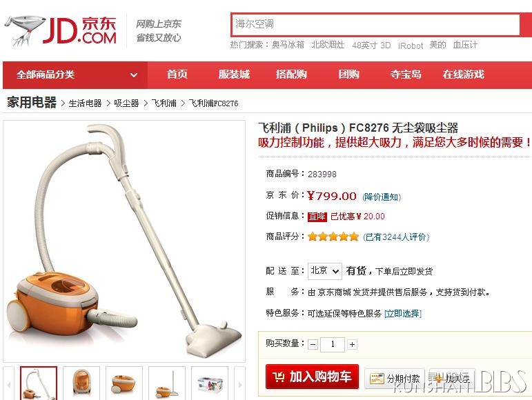Go to 服装城 navigation tab
The height and width of the screenshot is (400, 532).
[234, 74]
